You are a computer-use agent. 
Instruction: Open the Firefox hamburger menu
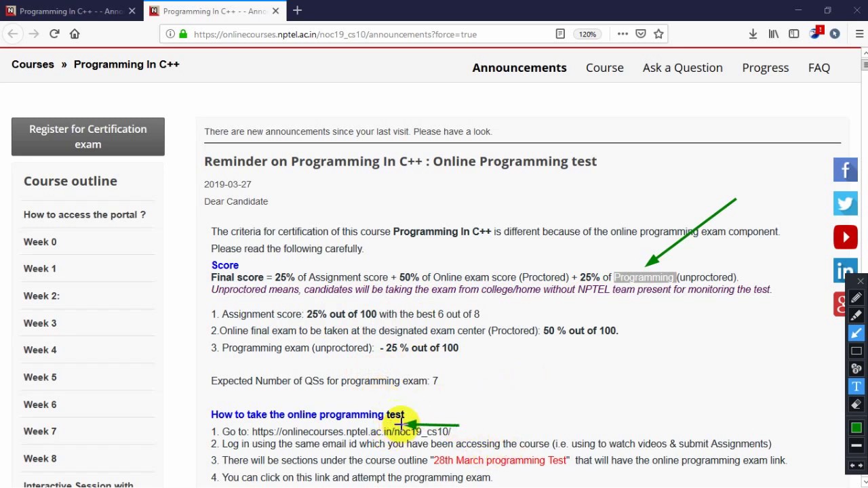click(859, 34)
